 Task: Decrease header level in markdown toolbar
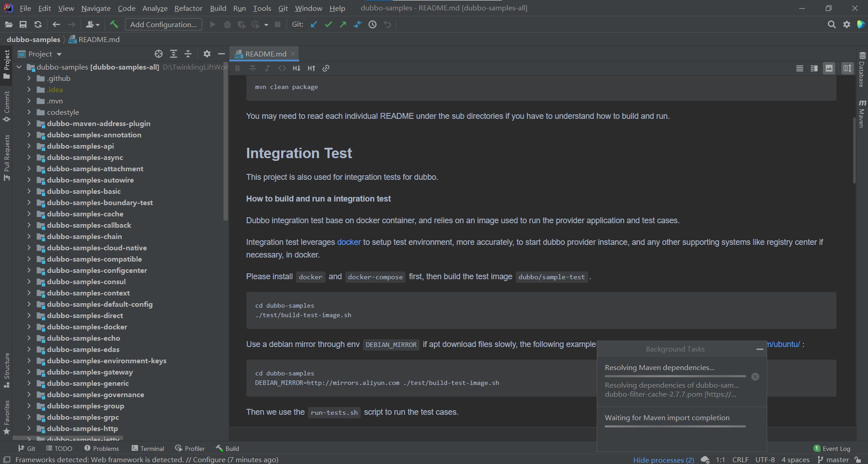click(297, 68)
